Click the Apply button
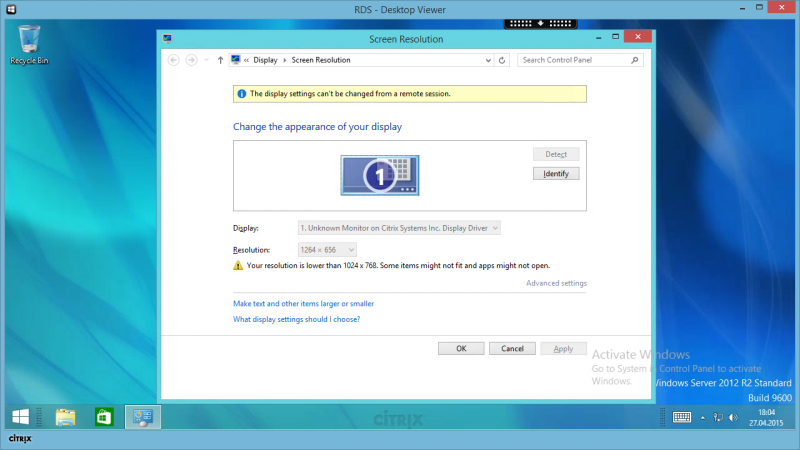The width and height of the screenshot is (800, 450). point(563,348)
